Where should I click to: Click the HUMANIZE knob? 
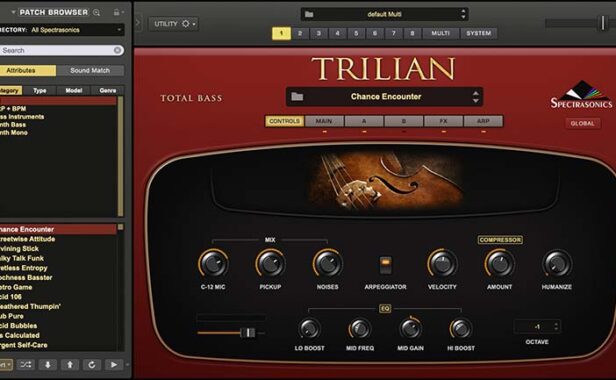(557, 263)
